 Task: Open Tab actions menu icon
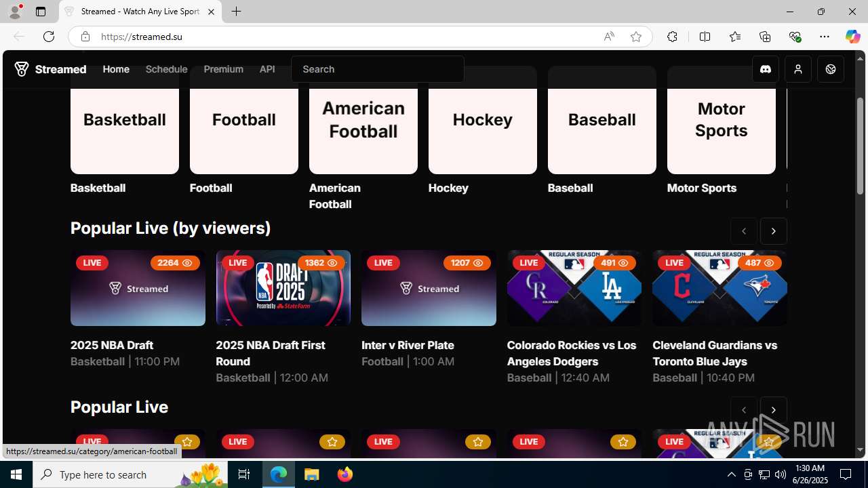coord(41,12)
